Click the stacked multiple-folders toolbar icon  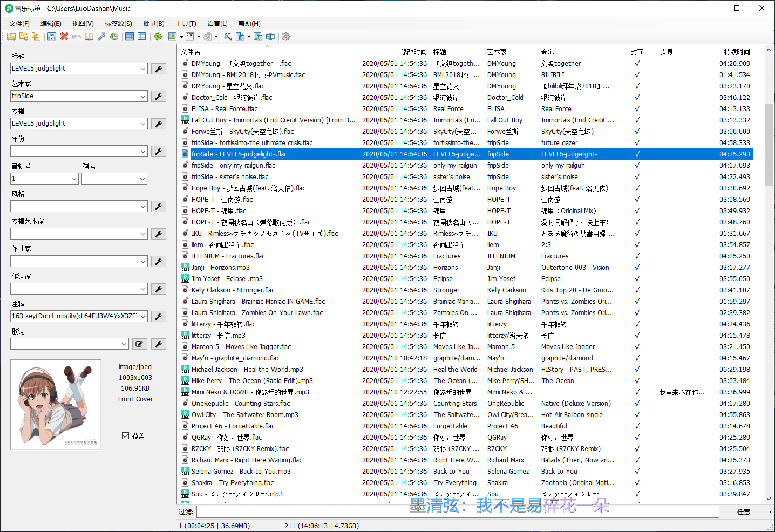point(36,37)
